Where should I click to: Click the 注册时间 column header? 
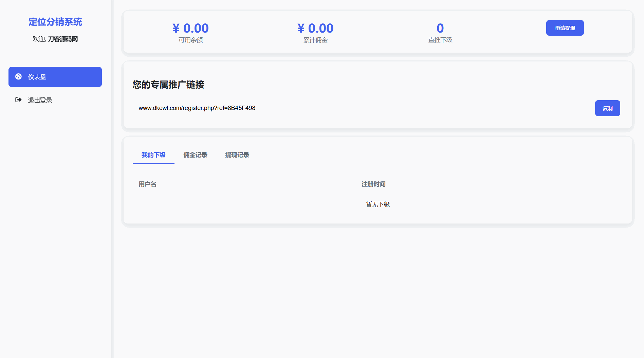click(x=373, y=184)
